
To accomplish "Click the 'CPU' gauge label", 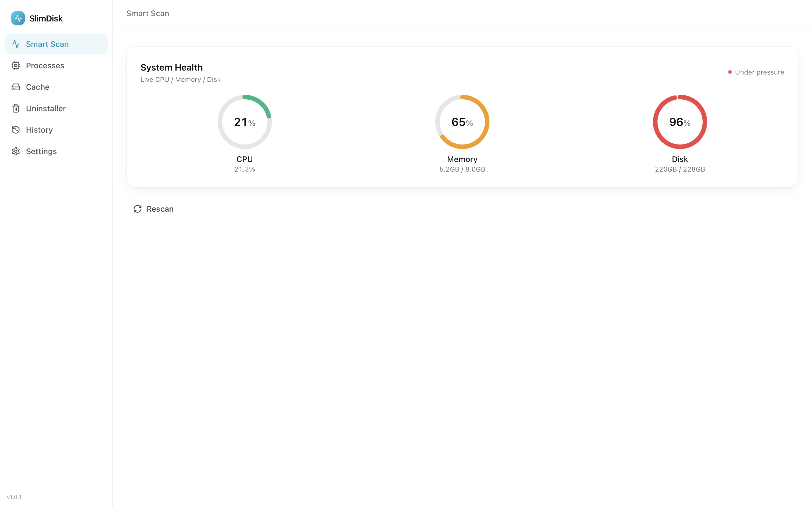I will [x=245, y=159].
